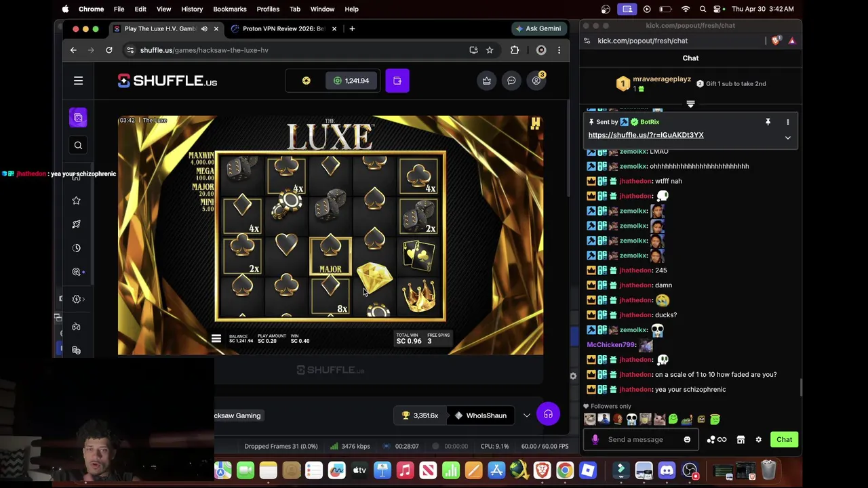Open the Profiles menu
The image size is (868, 488).
coord(268,9)
